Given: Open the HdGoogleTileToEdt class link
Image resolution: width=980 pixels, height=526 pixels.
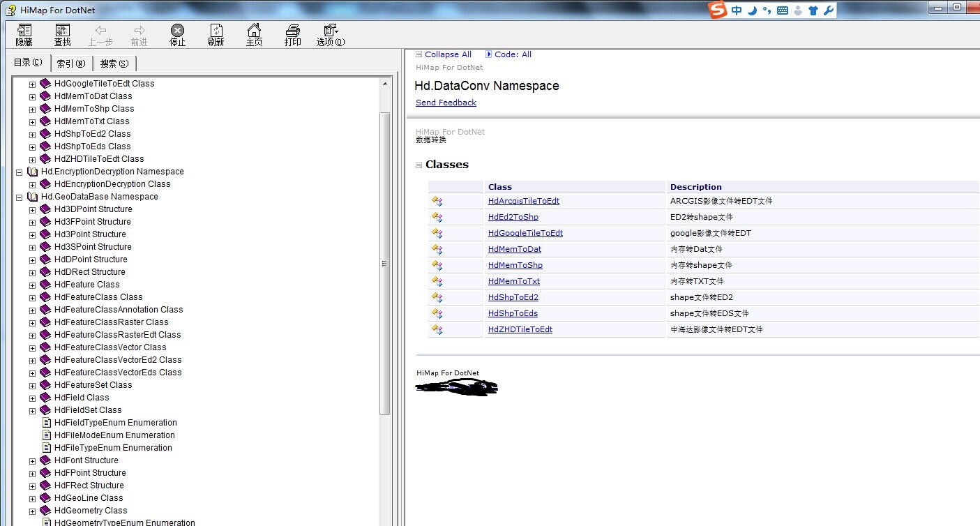Looking at the screenshot, I should (x=525, y=233).
